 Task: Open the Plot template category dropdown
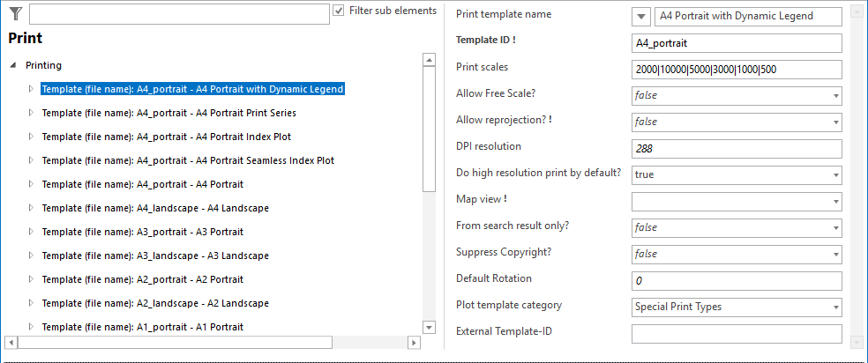pos(834,307)
